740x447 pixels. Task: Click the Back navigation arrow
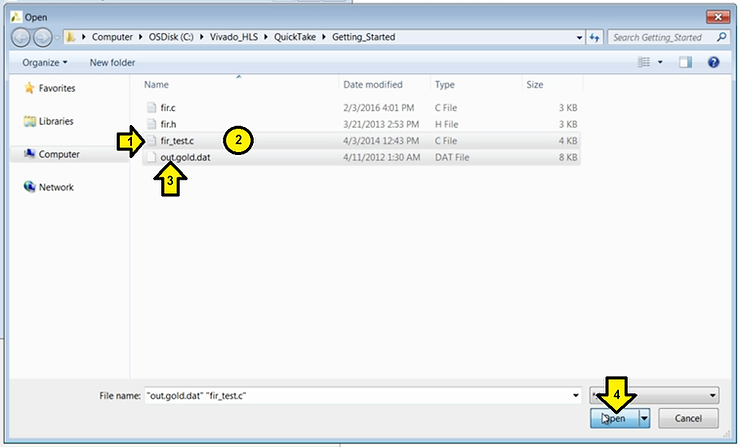tap(22, 37)
